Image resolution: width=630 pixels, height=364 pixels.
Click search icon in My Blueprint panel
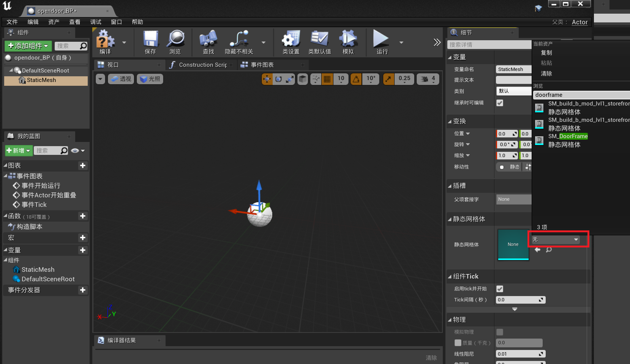tap(64, 151)
